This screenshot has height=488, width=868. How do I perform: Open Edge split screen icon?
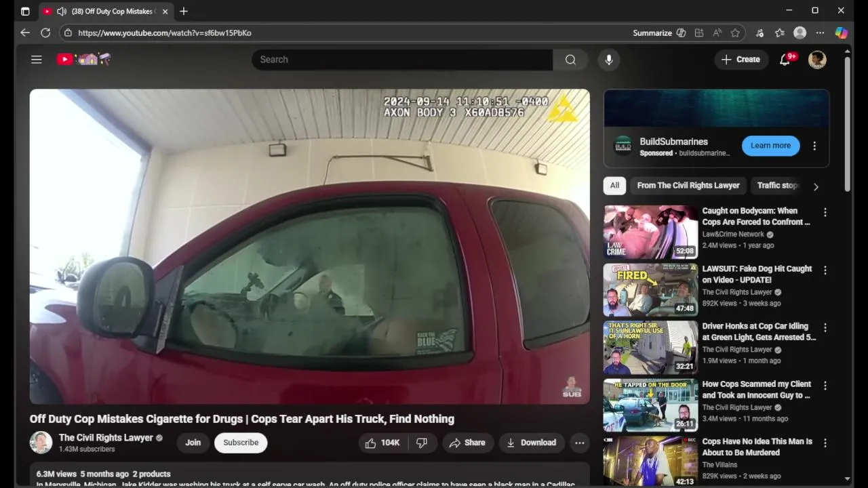click(x=699, y=33)
